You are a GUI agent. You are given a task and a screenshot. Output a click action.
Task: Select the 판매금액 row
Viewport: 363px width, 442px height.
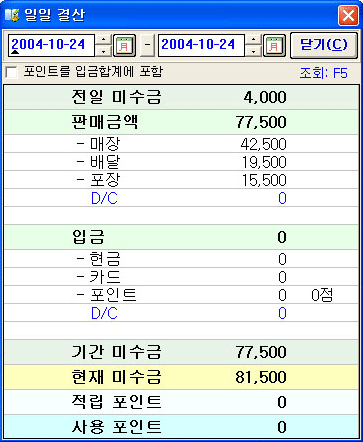point(182,122)
